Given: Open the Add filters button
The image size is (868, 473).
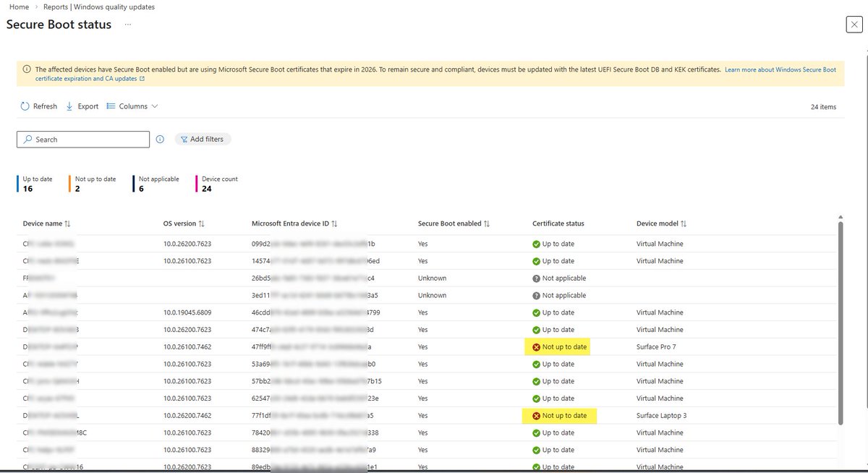Looking at the screenshot, I should [203, 139].
